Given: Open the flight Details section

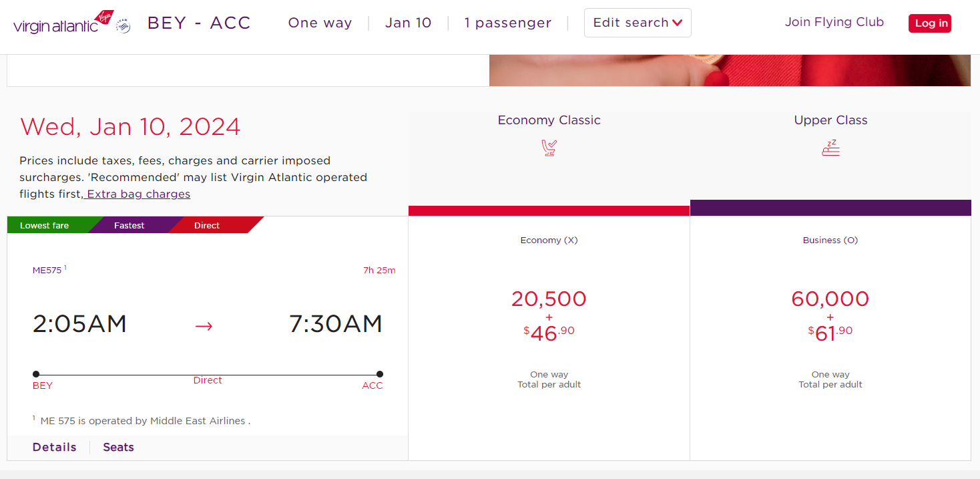Looking at the screenshot, I should [x=54, y=448].
